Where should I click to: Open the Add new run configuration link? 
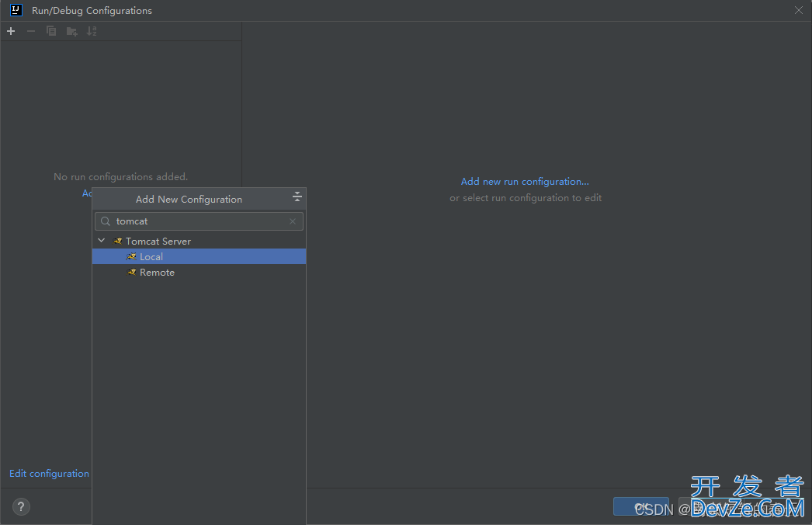[525, 182]
